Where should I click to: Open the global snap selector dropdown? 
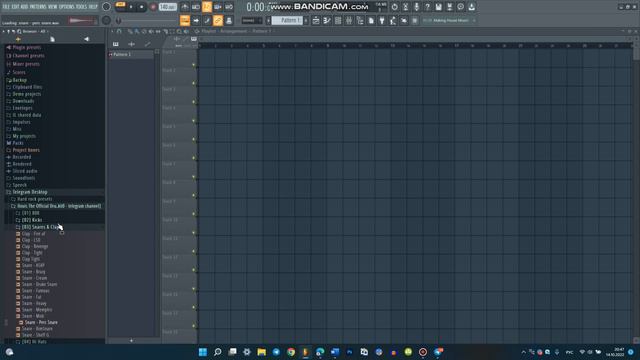pyautogui.click(x=251, y=20)
